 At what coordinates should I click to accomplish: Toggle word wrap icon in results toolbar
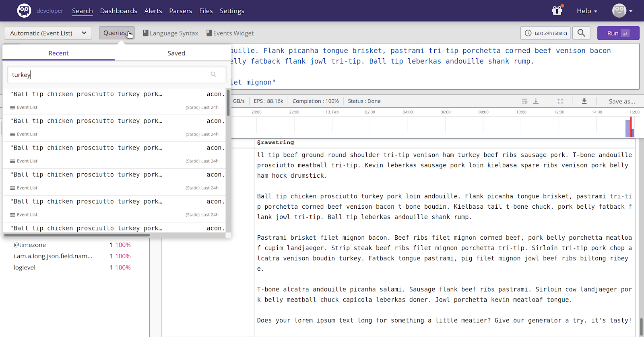[524, 101]
